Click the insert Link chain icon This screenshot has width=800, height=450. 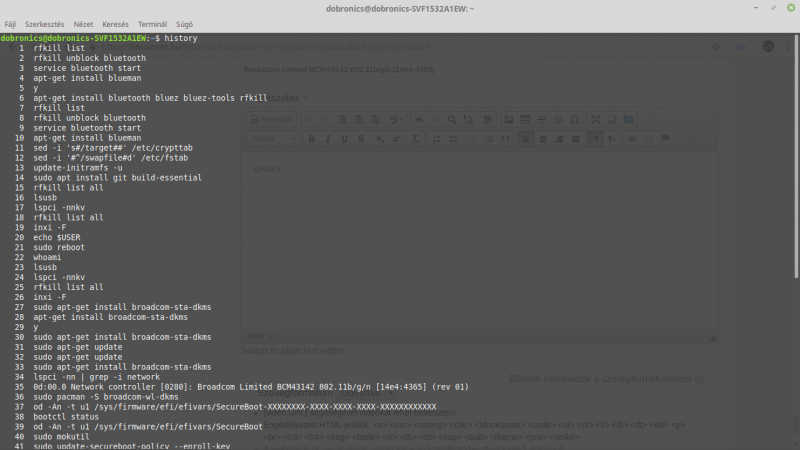(632, 139)
